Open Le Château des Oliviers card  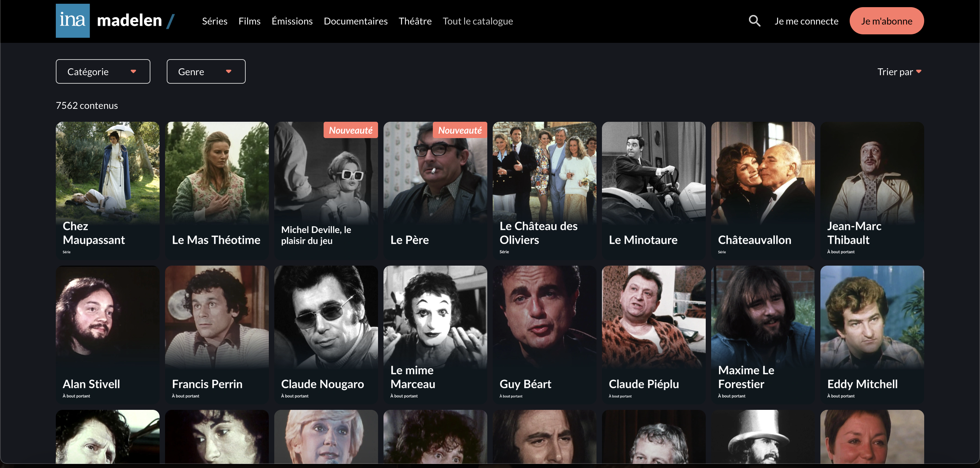coord(544,191)
